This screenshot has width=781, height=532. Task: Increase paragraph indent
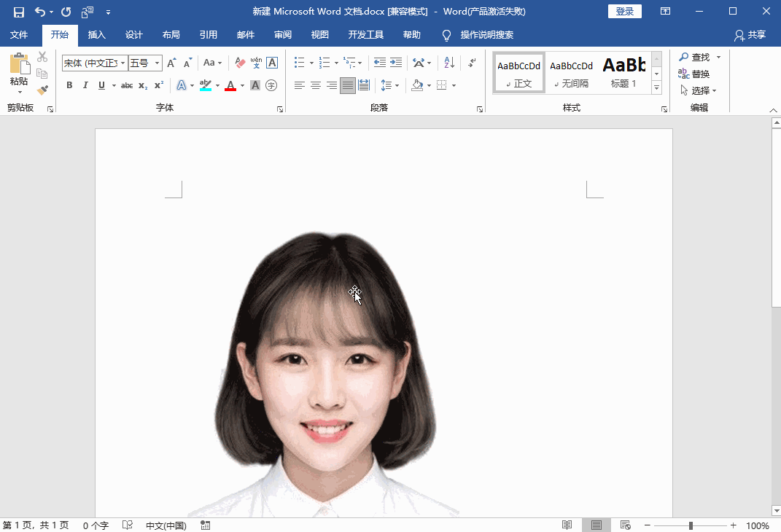(x=396, y=63)
